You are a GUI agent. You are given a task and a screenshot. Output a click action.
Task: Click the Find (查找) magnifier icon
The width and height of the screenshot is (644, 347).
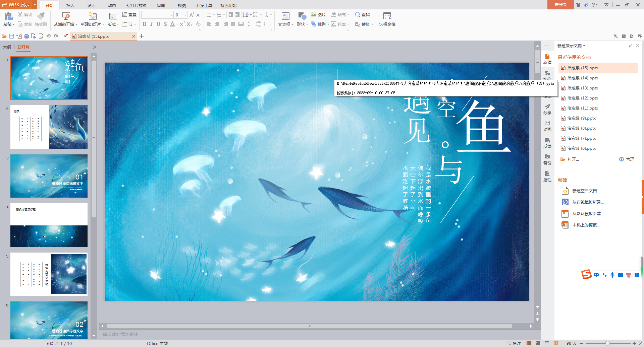[358, 15]
